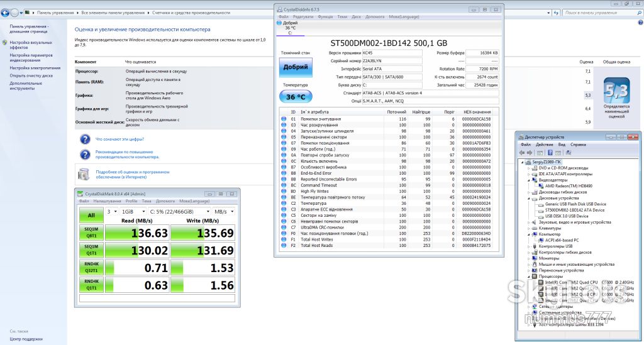644x345 pixels.
Task: Click the status circle of attribute 01 row
Action: click(x=284, y=119)
